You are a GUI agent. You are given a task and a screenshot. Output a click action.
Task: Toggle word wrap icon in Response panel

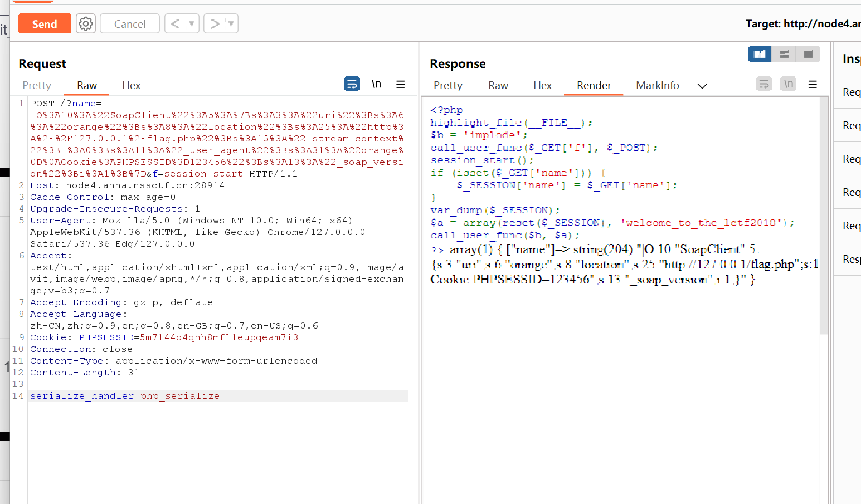coord(764,84)
